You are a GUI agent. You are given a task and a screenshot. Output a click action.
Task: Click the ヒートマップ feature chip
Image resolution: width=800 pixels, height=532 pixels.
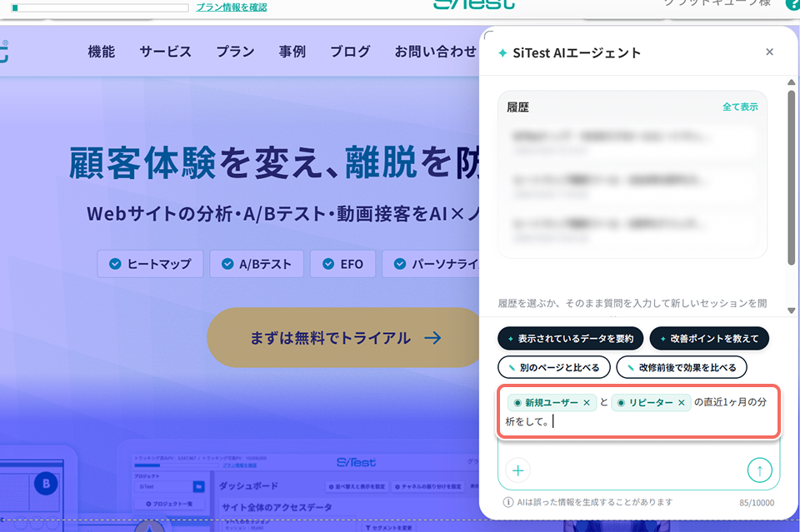pyautogui.click(x=151, y=263)
